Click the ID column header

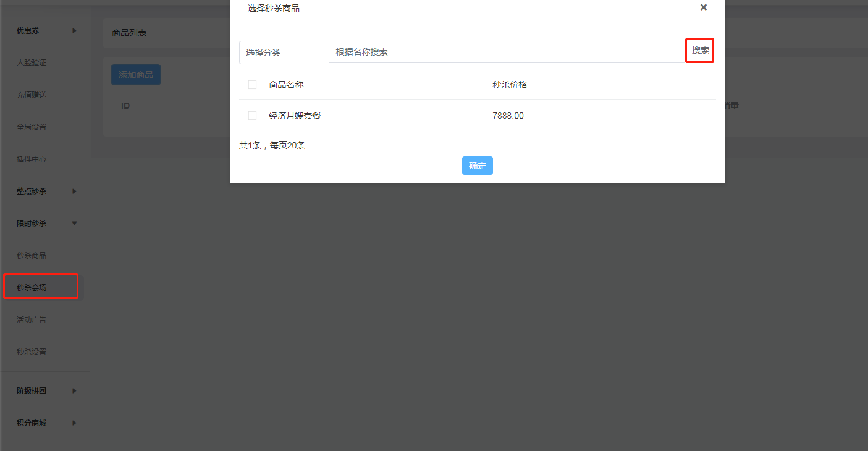125,106
